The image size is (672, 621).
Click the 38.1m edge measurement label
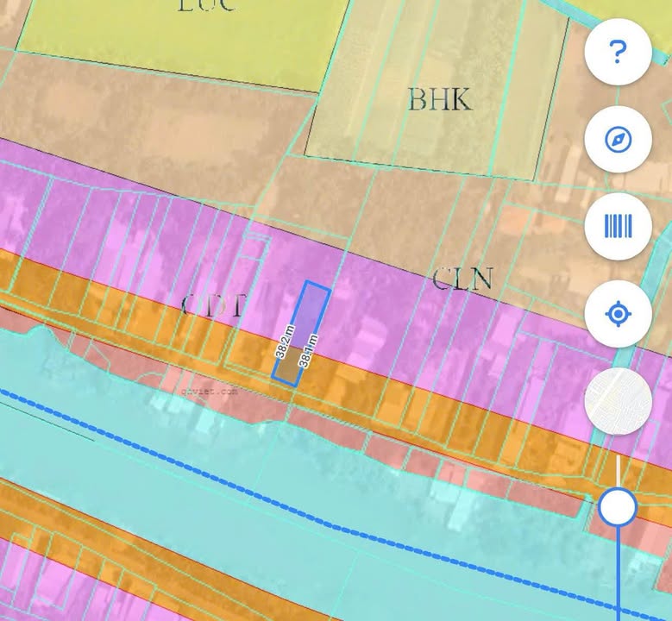click(304, 351)
